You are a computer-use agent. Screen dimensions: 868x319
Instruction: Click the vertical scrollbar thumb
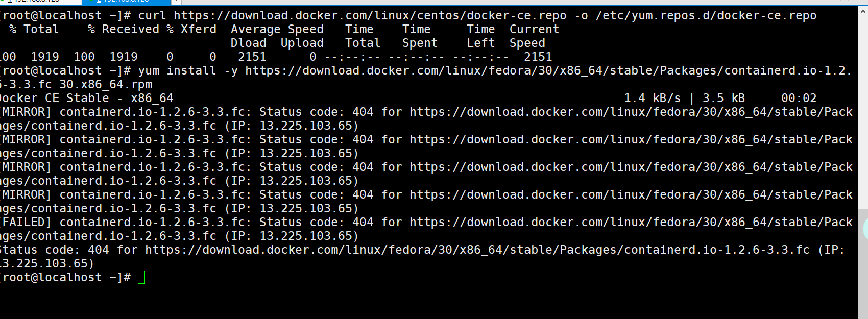click(x=863, y=264)
